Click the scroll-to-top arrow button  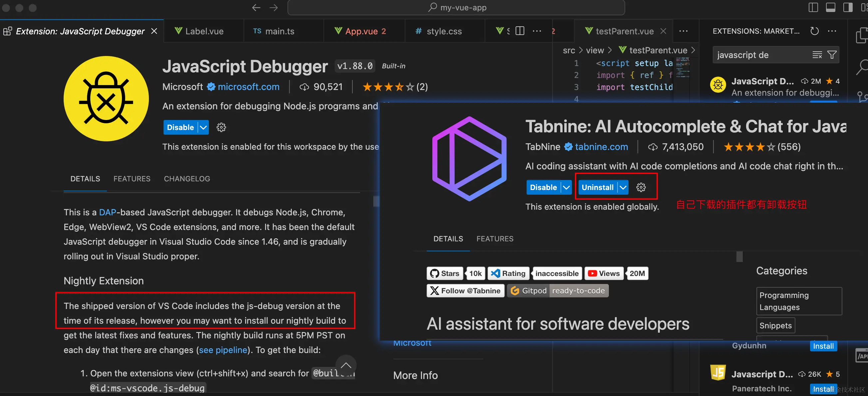(x=346, y=365)
